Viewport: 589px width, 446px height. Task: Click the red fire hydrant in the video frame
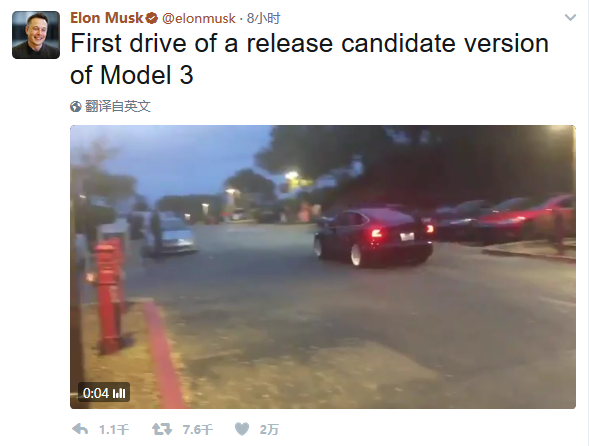tap(109, 297)
